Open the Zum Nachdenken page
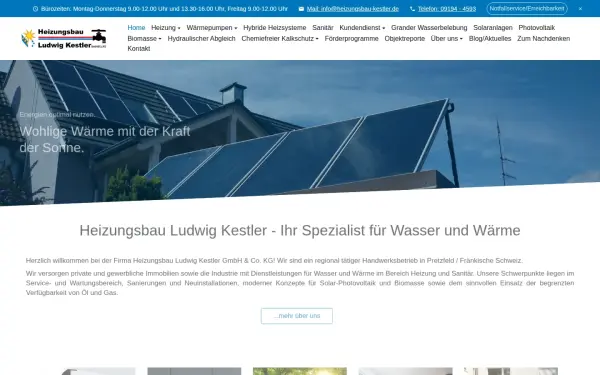Screen dimensions: 600x375 tap(543, 38)
